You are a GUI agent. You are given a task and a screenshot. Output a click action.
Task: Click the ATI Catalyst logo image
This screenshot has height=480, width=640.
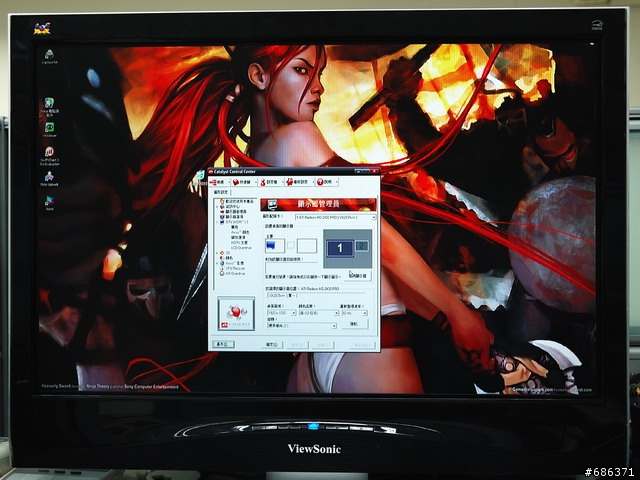click(x=236, y=313)
